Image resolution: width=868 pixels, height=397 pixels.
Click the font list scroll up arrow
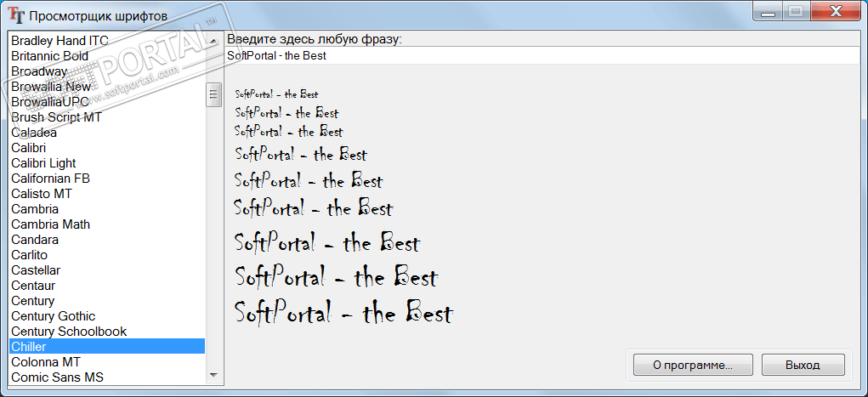(213, 42)
